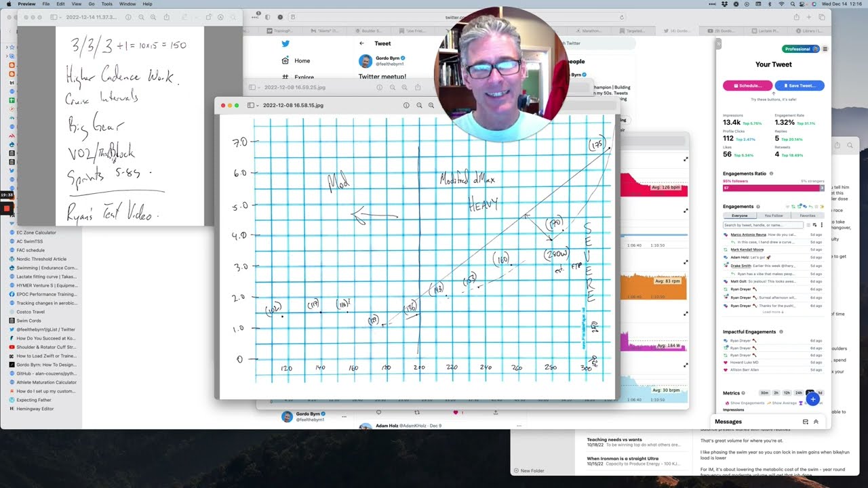Click the Professional plan badge
This screenshot has width=868, height=488.
(x=800, y=49)
